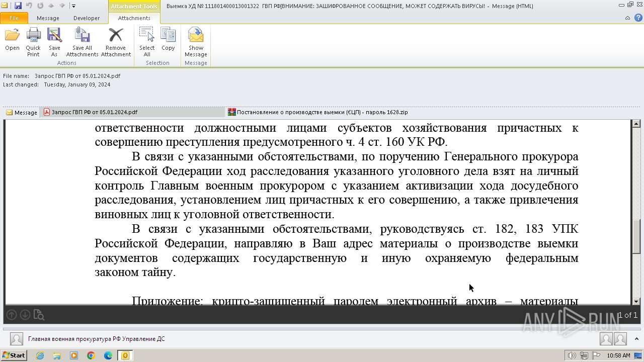Open the File tab
The width and height of the screenshot is (644, 362).
click(14, 18)
